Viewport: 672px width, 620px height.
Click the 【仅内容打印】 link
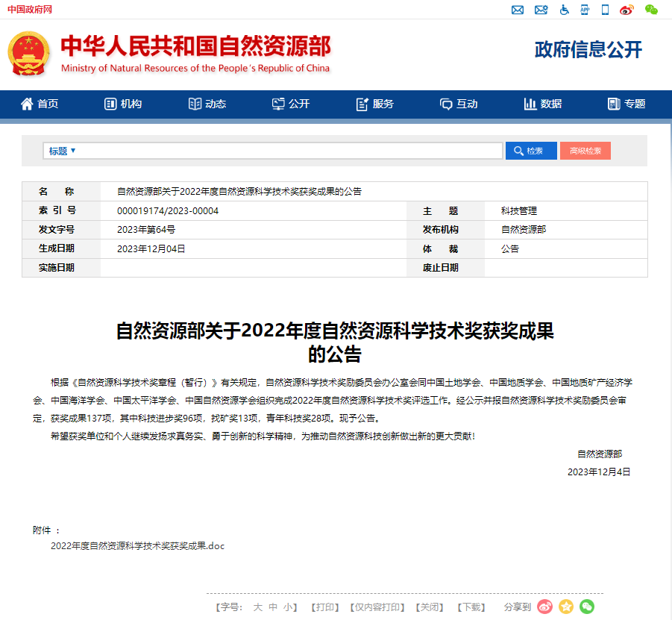pyautogui.click(x=377, y=607)
